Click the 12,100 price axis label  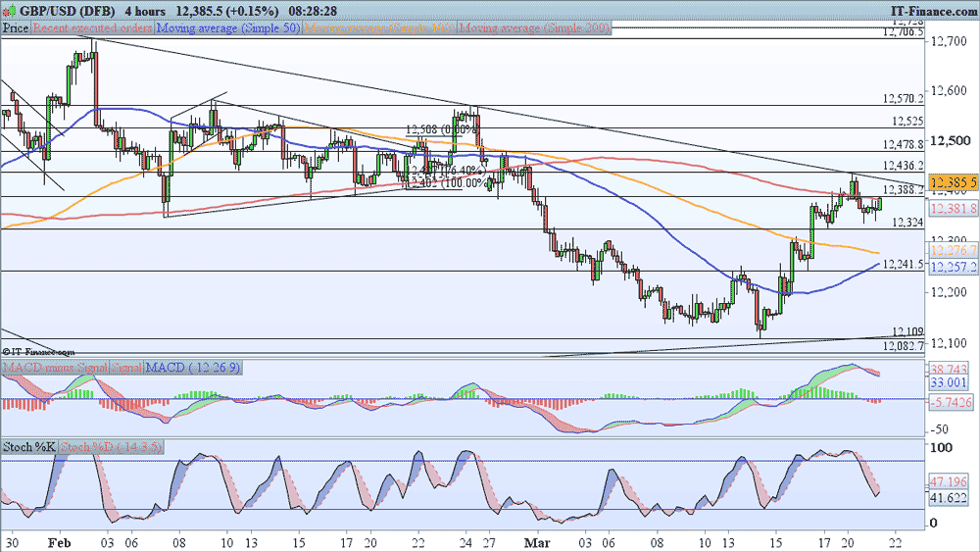pyautogui.click(x=948, y=343)
